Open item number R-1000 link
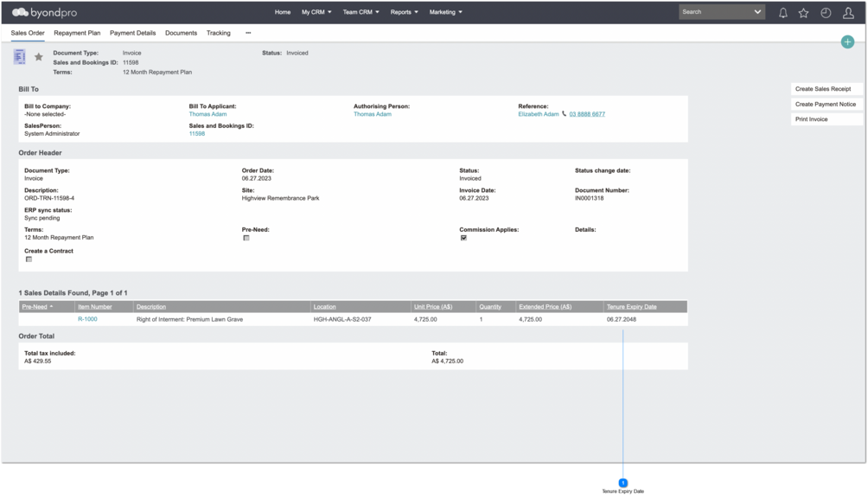This screenshot has height=499, width=868. click(x=87, y=319)
